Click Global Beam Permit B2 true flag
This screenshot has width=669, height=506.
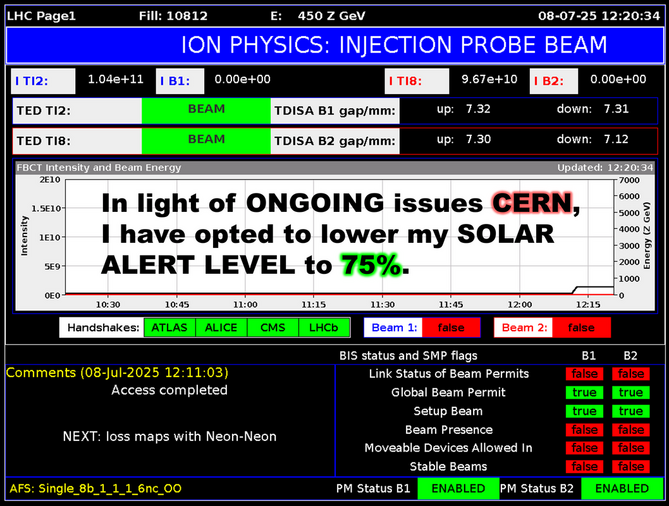tap(631, 393)
